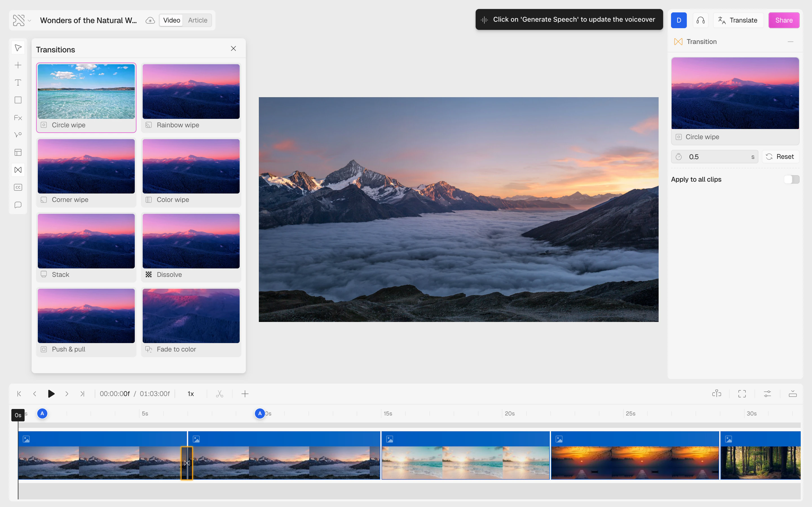Viewport: 812px width, 507px height.
Task: Open the 1x playback speed menu
Action: pos(191,394)
